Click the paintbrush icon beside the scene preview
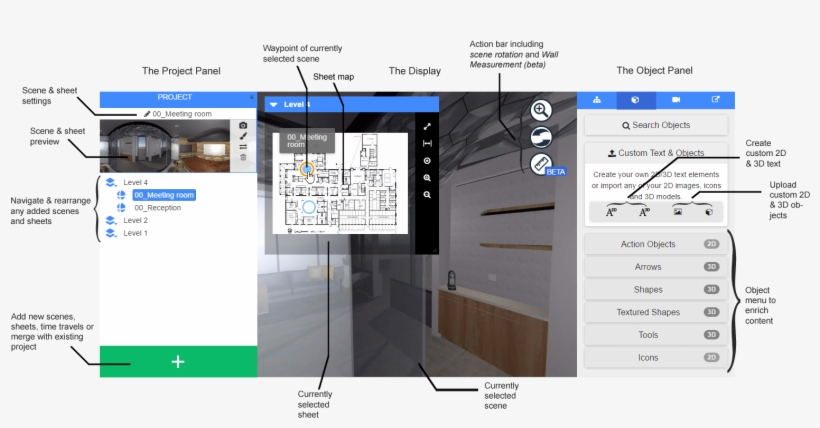Screen dimensions: 820x428 point(243,136)
